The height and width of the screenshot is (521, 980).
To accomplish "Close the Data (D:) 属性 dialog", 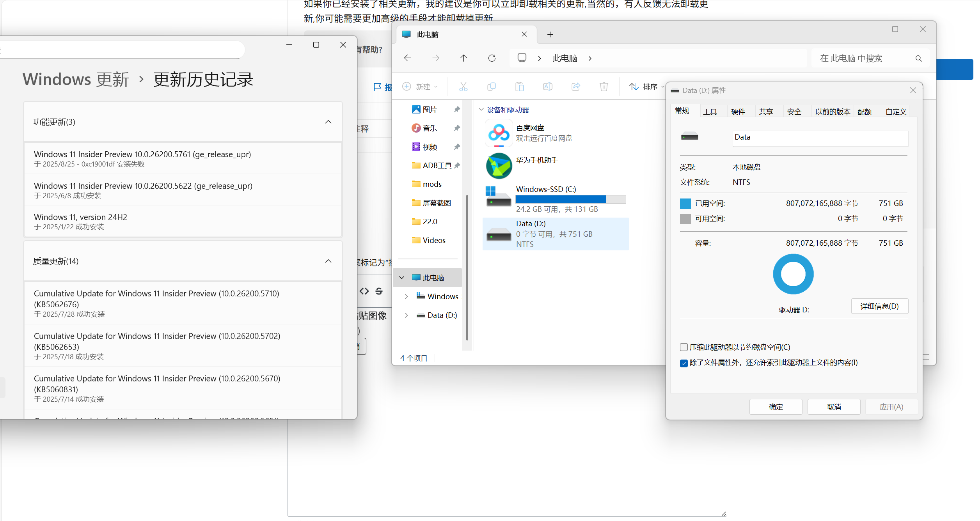I will (913, 90).
